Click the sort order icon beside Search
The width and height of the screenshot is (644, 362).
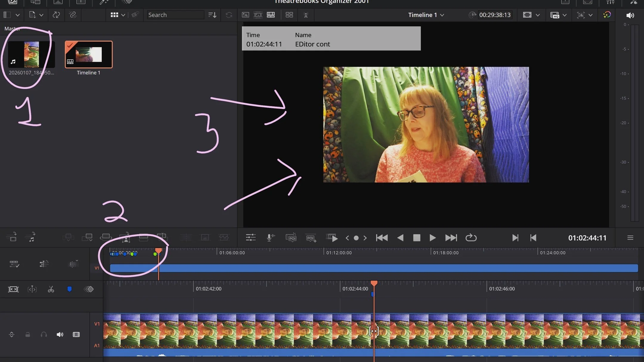(212, 15)
